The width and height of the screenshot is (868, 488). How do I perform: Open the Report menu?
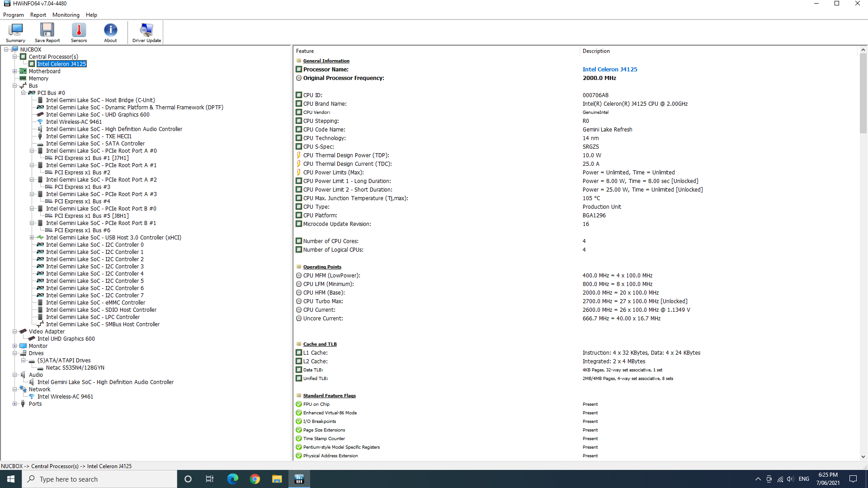pyautogui.click(x=38, y=15)
